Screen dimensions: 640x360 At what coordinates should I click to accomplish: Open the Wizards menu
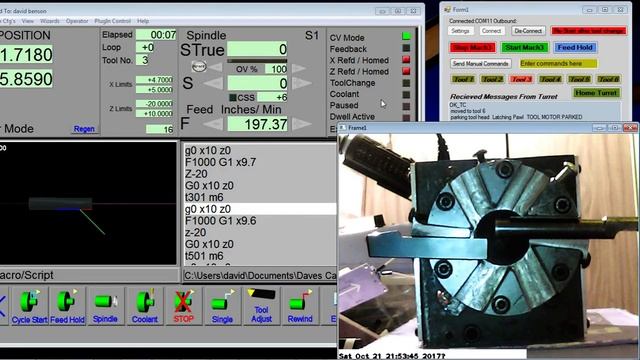click(50, 21)
